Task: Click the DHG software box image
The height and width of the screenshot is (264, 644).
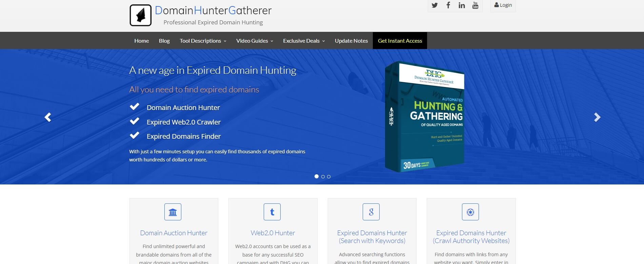Action: [424, 117]
